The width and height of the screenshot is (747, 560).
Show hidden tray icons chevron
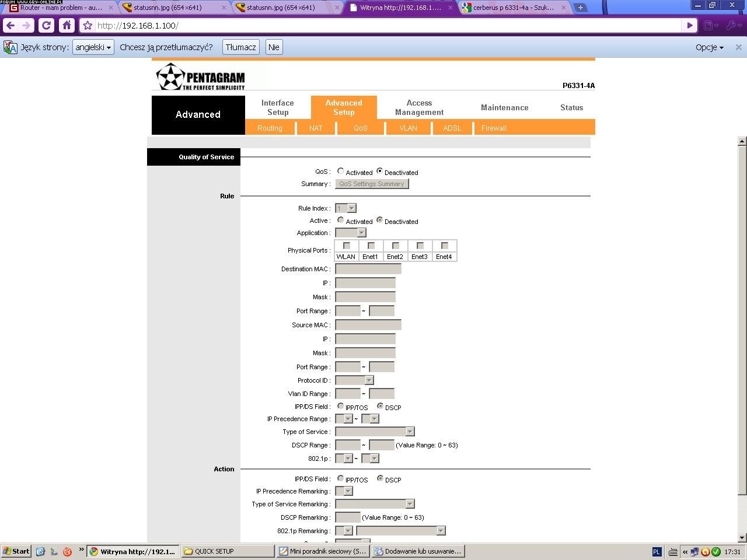tap(685, 551)
